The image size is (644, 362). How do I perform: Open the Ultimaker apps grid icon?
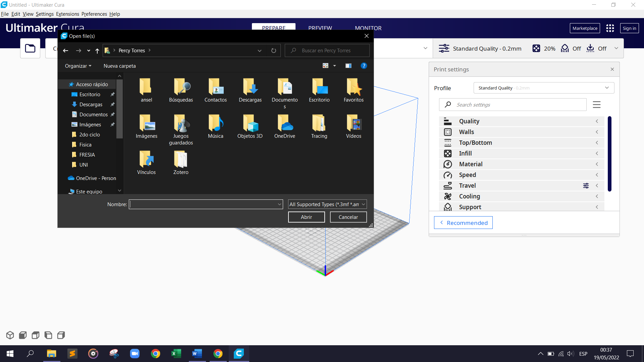coord(610,28)
